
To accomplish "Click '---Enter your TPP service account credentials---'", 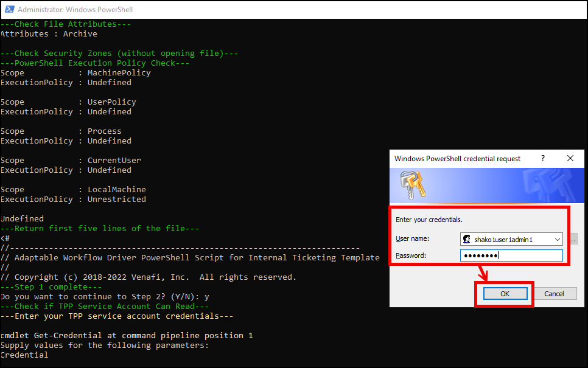I will [x=117, y=316].
